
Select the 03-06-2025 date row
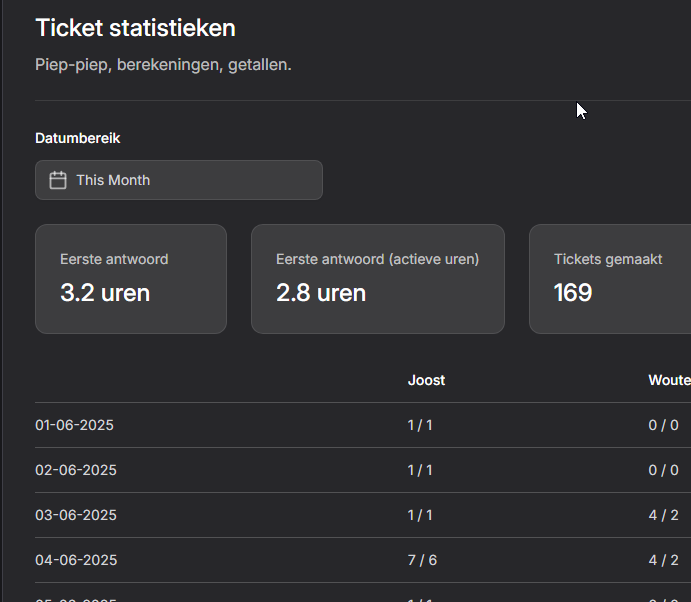[x=76, y=515]
